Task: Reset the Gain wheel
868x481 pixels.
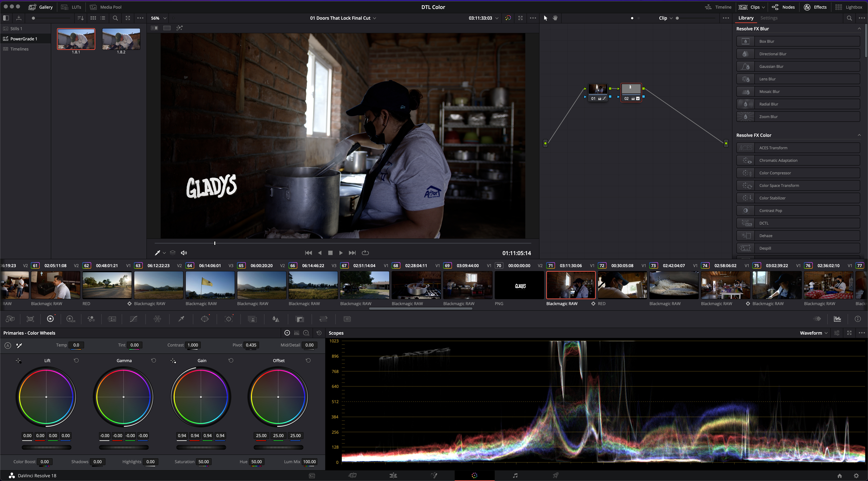Action: tap(231, 361)
